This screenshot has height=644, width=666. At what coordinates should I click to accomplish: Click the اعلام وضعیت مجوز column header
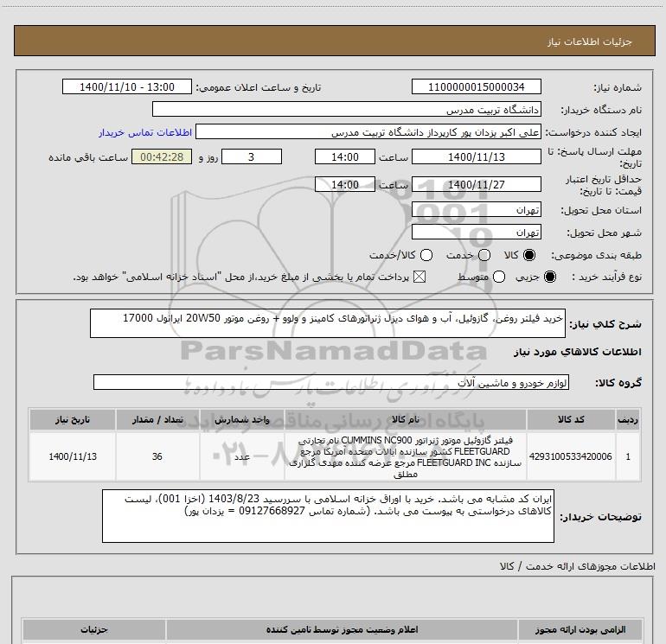tap(342, 629)
